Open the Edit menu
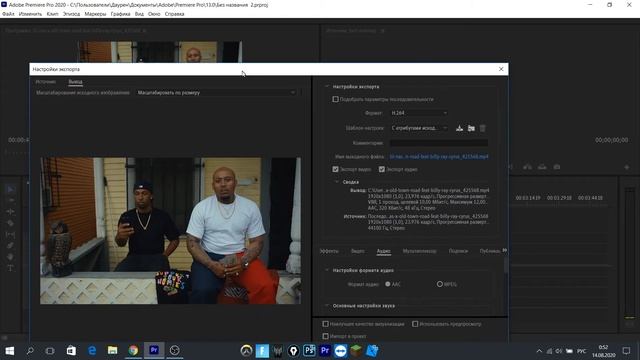Viewport: 640px width, 360px height. click(30, 14)
